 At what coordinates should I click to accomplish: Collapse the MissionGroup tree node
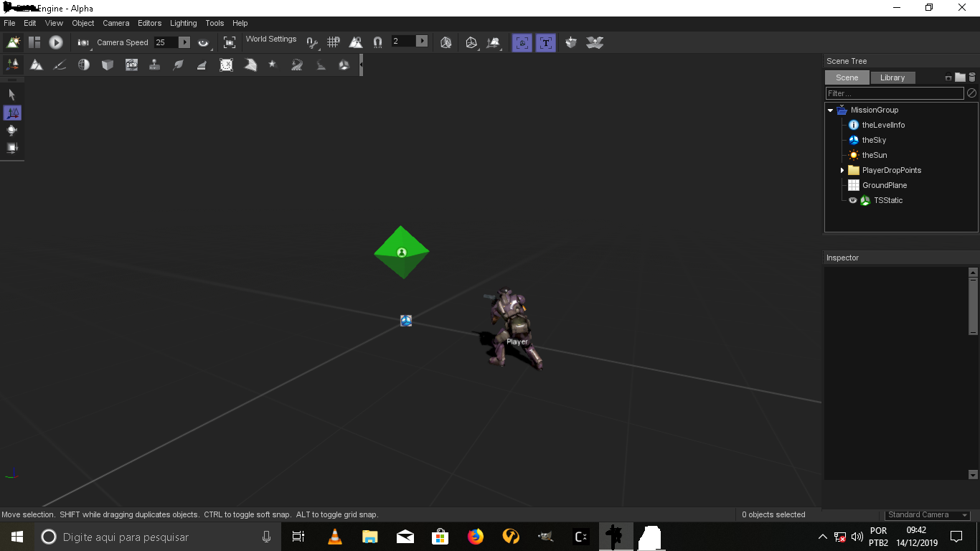[830, 110]
